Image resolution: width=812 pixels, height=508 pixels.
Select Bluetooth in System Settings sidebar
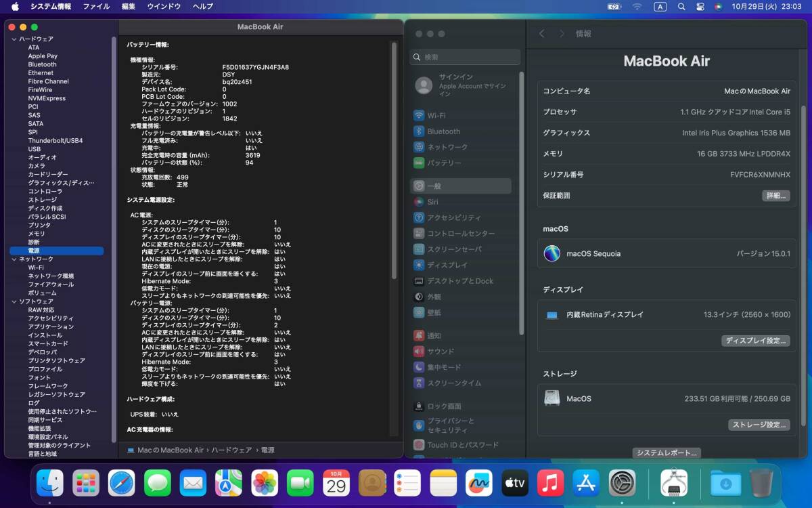461,131
